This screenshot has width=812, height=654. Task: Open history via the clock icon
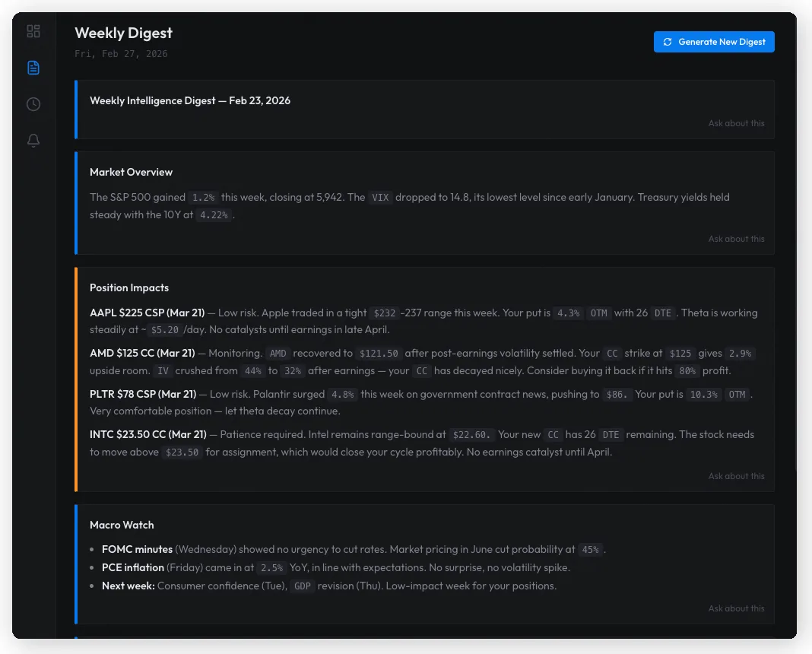[x=33, y=104]
